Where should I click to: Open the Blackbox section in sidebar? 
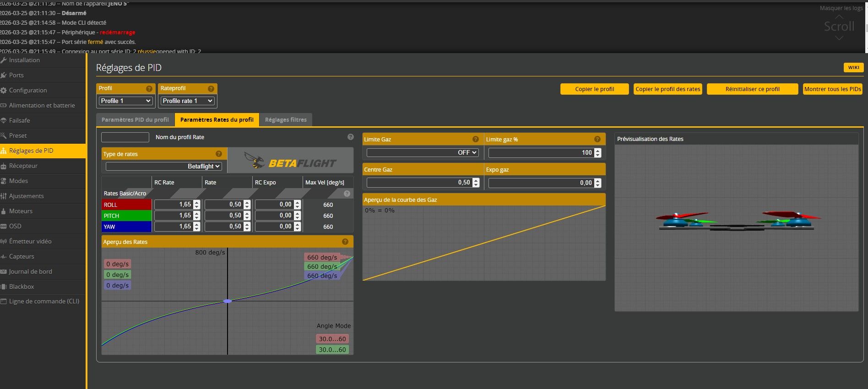(22, 286)
